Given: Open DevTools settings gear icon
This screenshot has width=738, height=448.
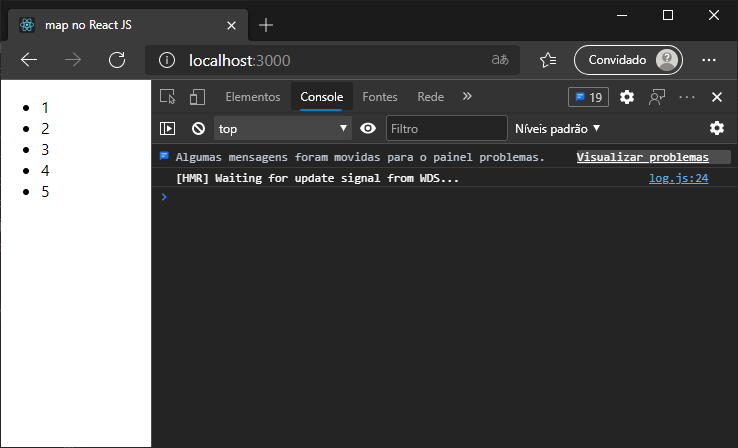Looking at the screenshot, I should (x=627, y=97).
